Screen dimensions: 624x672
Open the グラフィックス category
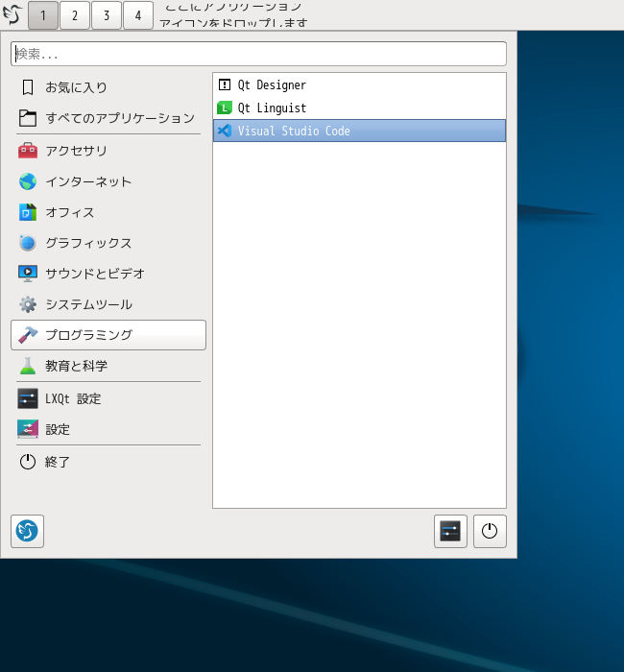click(108, 243)
